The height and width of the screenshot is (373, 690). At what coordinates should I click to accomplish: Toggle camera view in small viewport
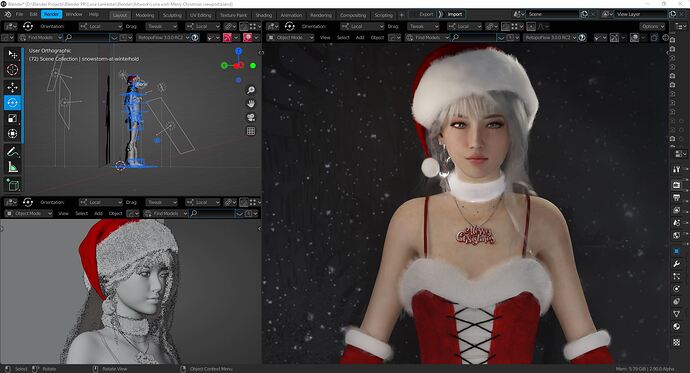tap(251, 117)
